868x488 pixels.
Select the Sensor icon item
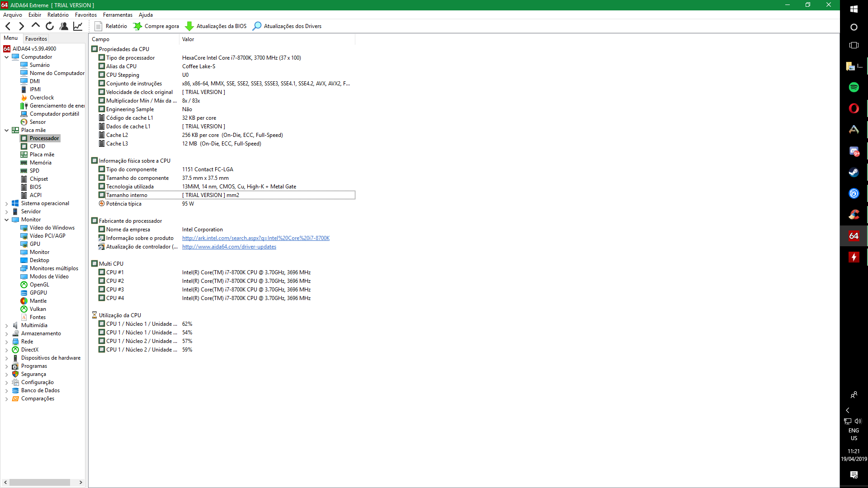tap(24, 122)
